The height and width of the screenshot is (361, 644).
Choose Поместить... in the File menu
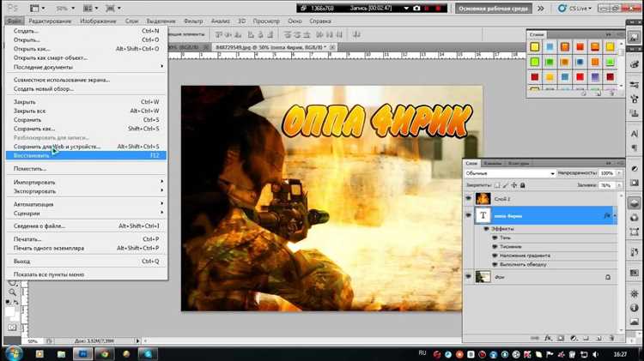tap(86, 169)
